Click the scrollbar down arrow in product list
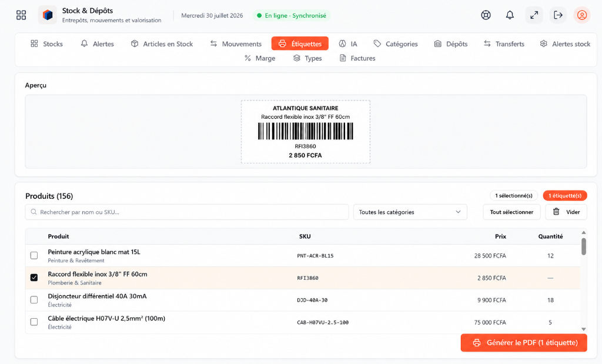This screenshot has width=602, height=364. point(584,329)
